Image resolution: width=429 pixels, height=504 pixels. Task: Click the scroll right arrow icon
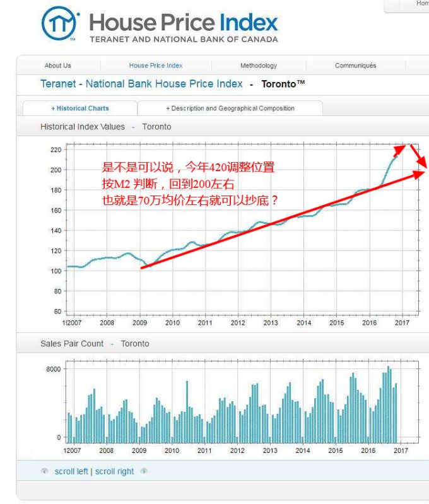tap(144, 471)
